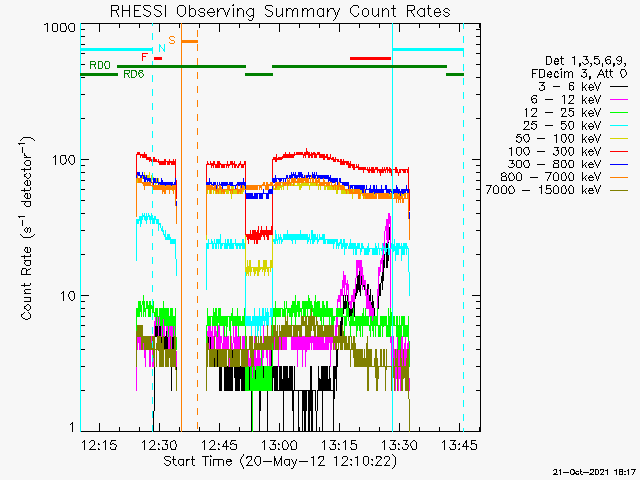Click the 1000 y-axis tick label
Viewport: 640px width, 480px height.
[60, 27]
